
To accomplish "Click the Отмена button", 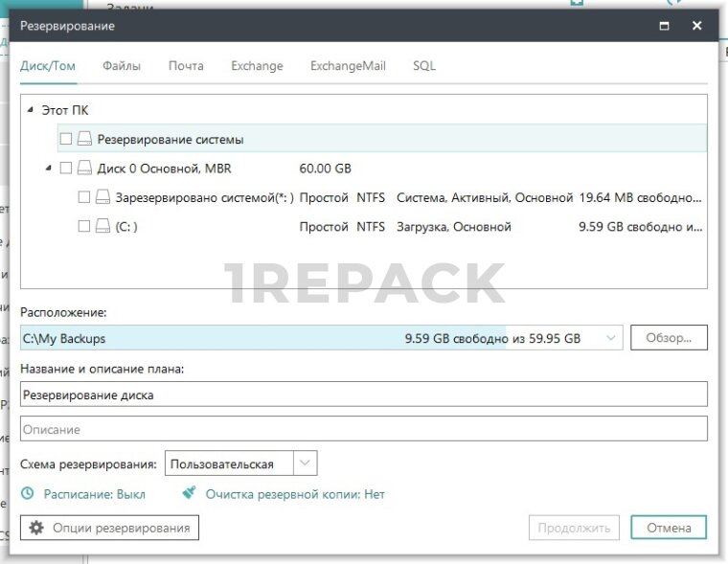I will tap(668, 528).
